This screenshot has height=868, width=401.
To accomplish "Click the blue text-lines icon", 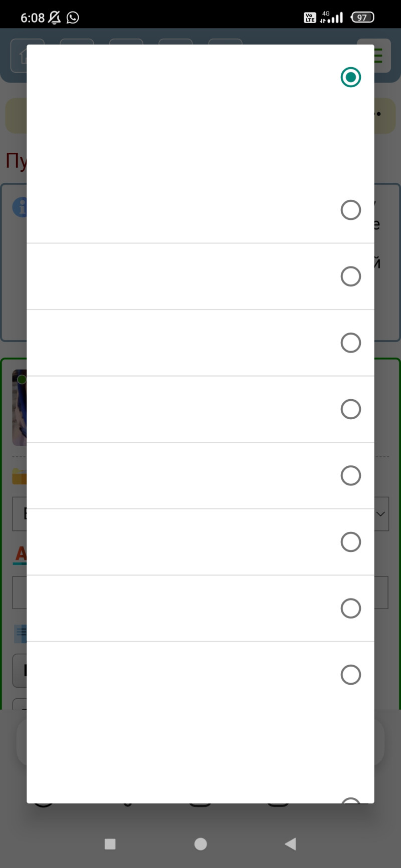I will click(x=20, y=633).
